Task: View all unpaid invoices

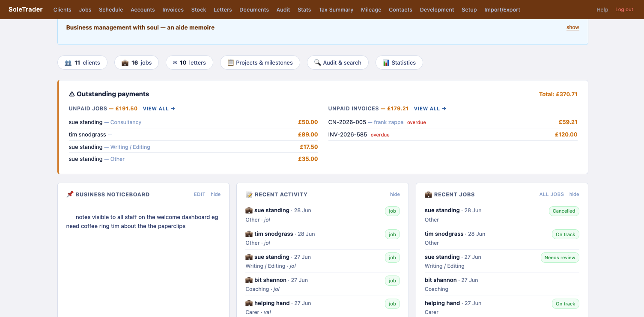Action: [x=430, y=109]
